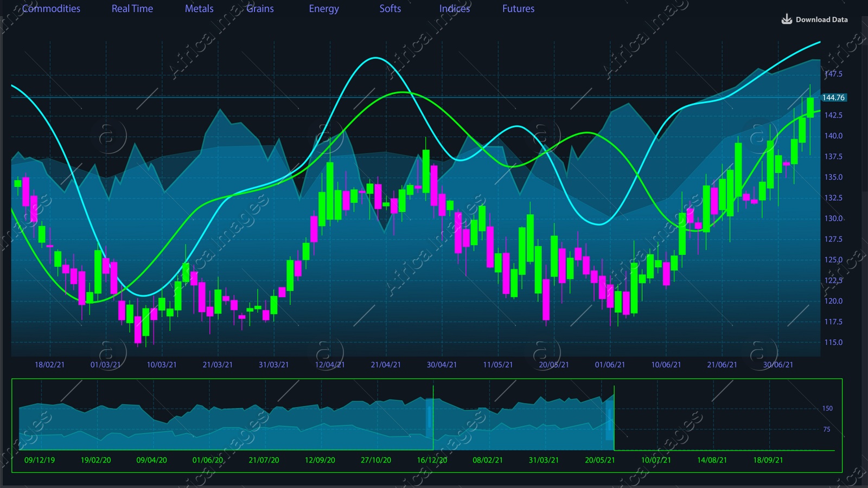The image size is (868, 488).
Task: Select the Metals tab
Action: (x=199, y=9)
